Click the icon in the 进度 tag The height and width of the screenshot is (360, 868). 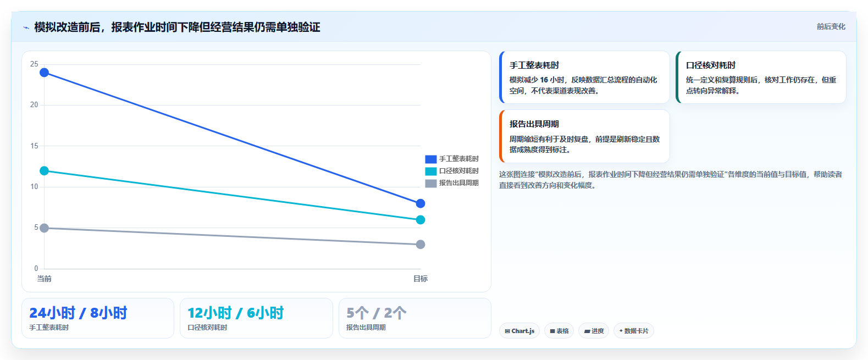tap(587, 331)
